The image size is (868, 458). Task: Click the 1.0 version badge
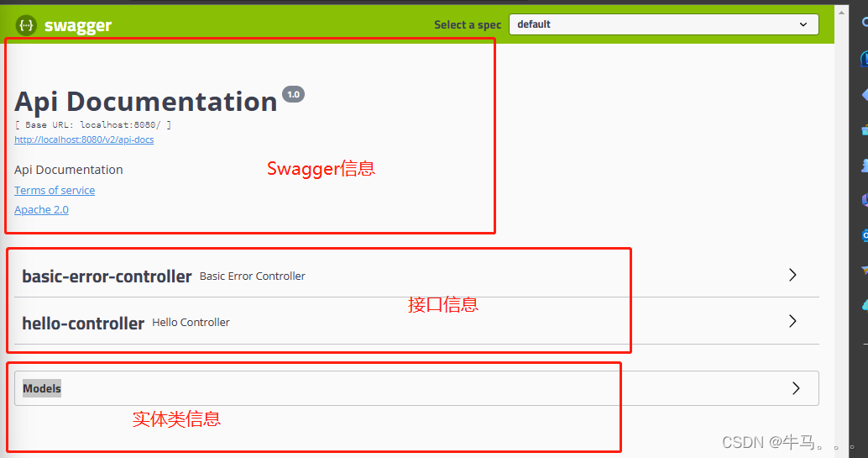click(294, 94)
